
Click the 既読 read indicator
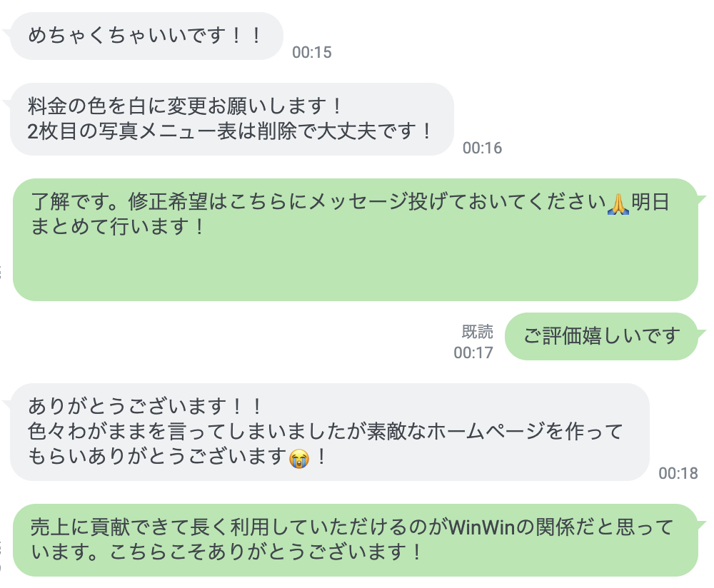tap(477, 332)
